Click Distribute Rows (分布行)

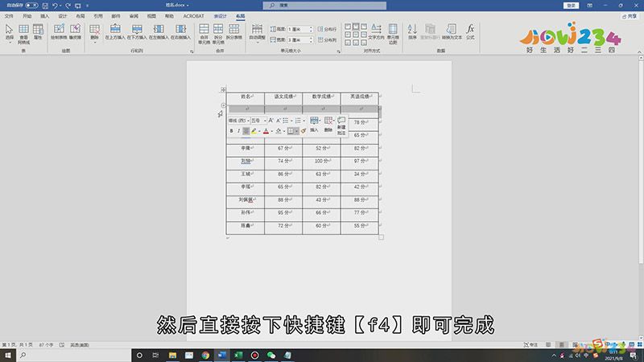[x=327, y=29]
